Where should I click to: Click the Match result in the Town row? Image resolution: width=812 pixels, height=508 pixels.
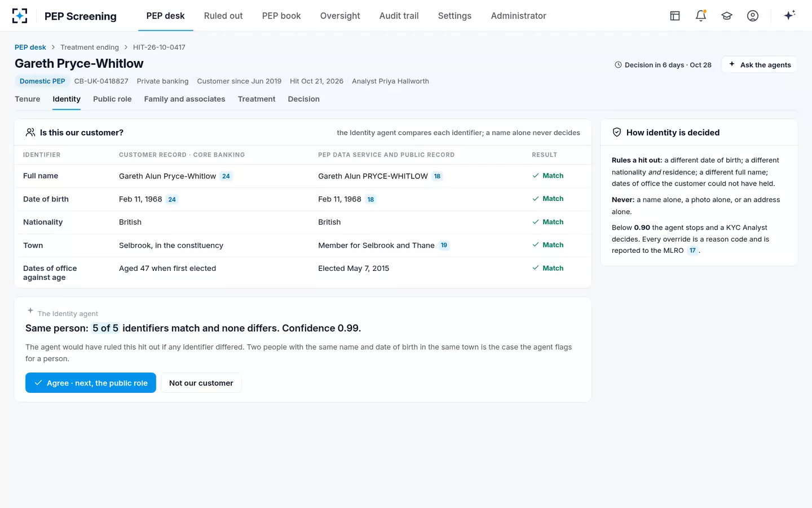click(548, 245)
